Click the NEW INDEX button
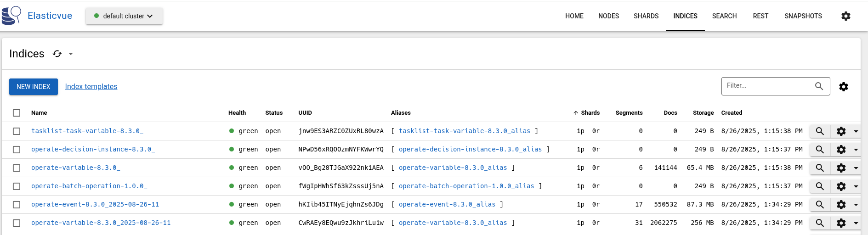868x235 pixels. pos(34,87)
